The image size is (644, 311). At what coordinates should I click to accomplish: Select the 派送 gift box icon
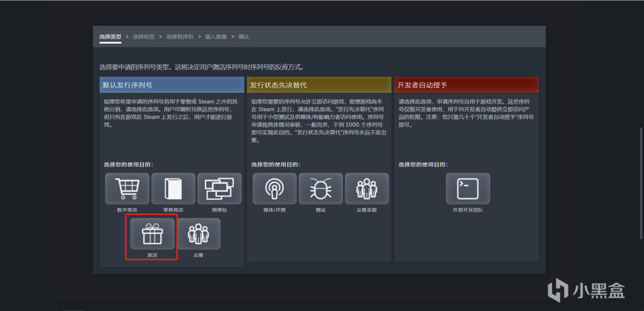click(x=152, y=234)
